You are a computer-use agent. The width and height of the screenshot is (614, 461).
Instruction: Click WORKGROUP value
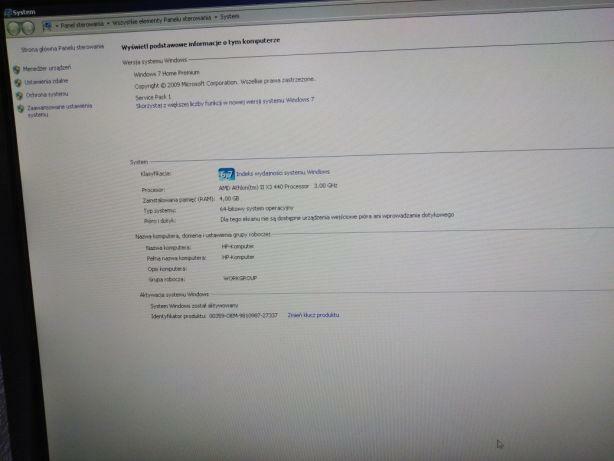pos(240,278)
